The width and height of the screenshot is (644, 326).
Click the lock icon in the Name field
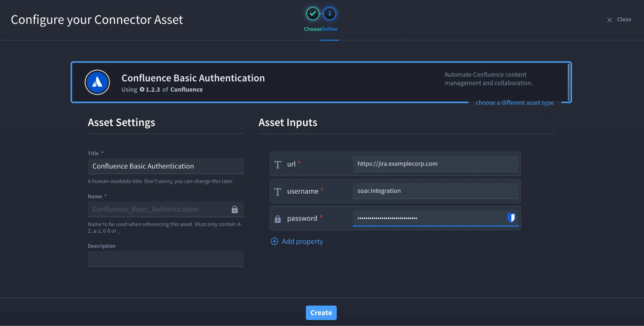click(235, 209)
